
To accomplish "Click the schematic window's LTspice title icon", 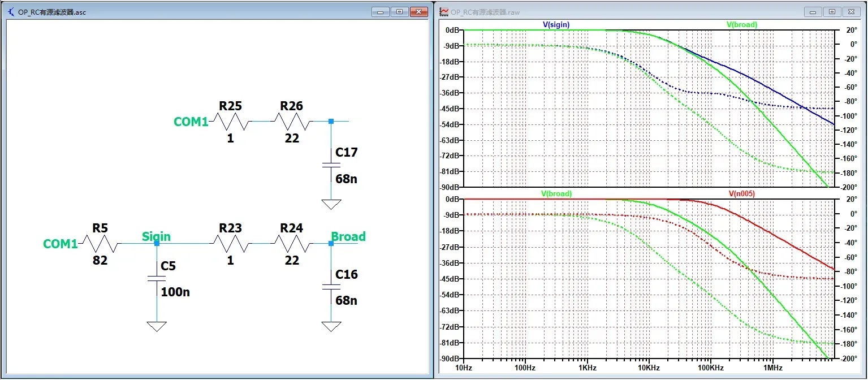I will tap(11, 12).
